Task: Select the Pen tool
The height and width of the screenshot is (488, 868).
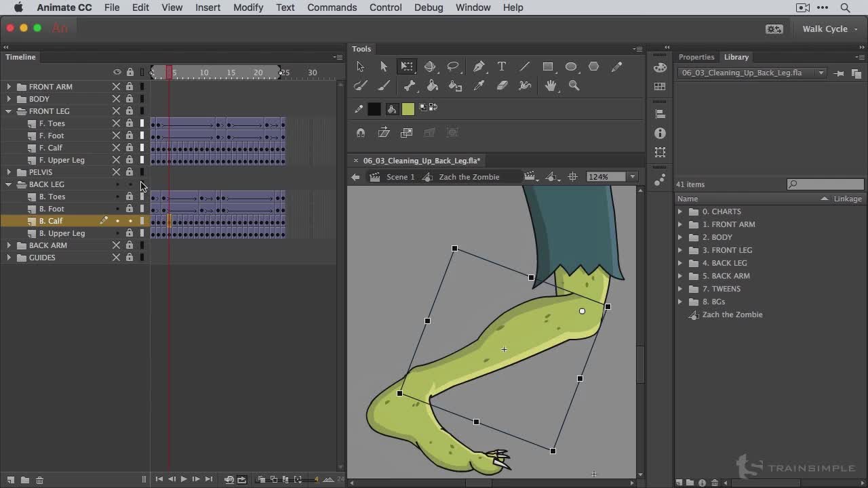Action: pos(479,66)
